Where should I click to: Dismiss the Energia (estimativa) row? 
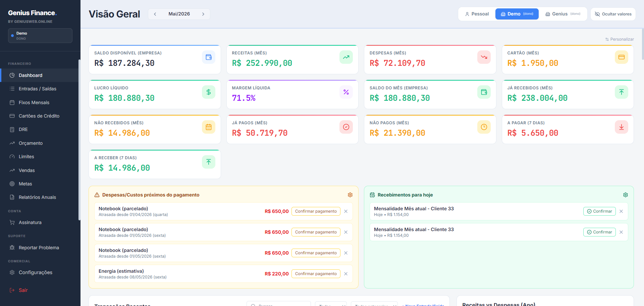[346, 274]
